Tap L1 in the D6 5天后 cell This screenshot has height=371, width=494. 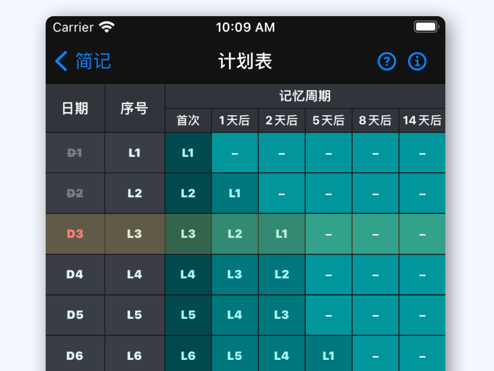click(x=328, y=356)
